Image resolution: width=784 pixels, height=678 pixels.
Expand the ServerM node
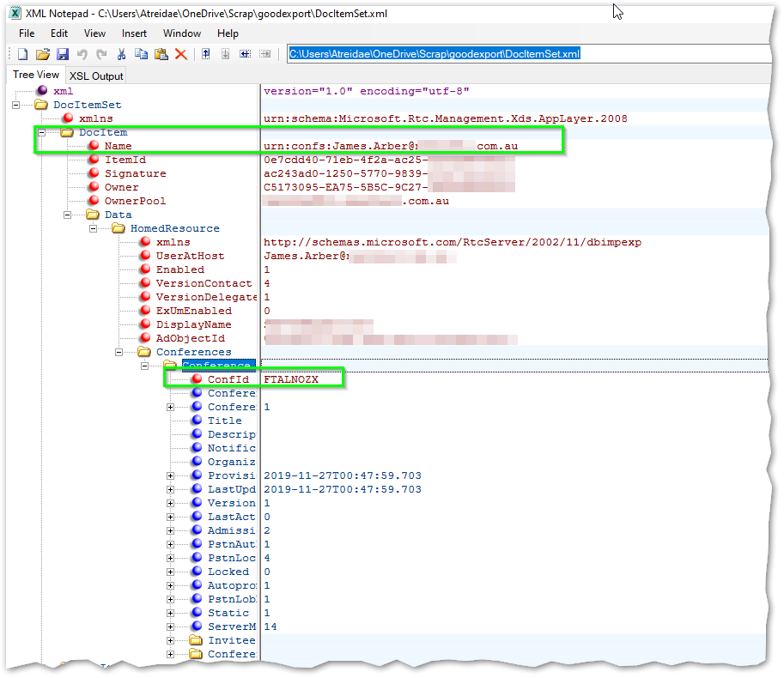click(x=171, y=627)
